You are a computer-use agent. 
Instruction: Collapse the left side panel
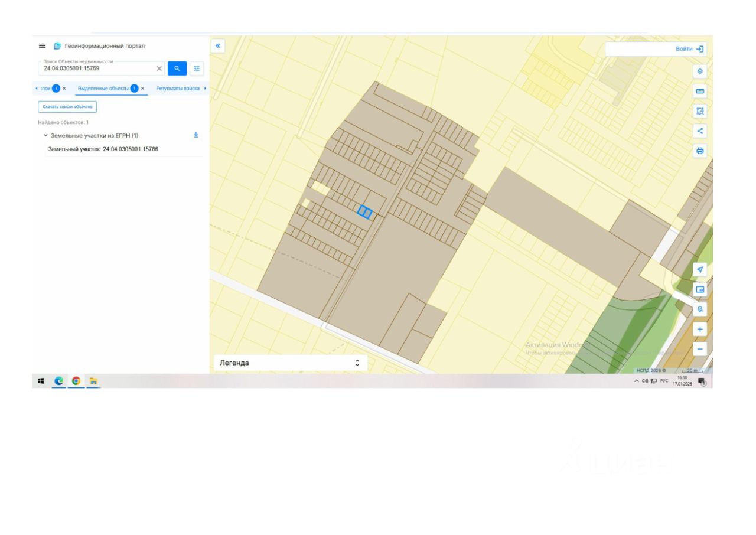218,45
